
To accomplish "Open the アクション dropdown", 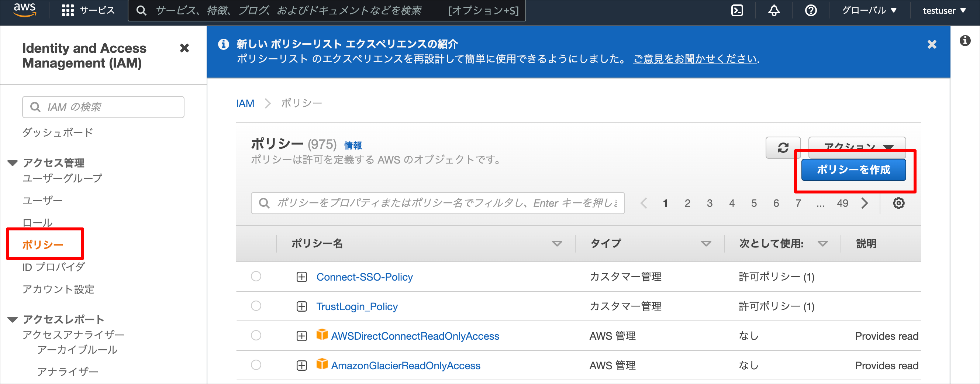I will pos(857,147).
